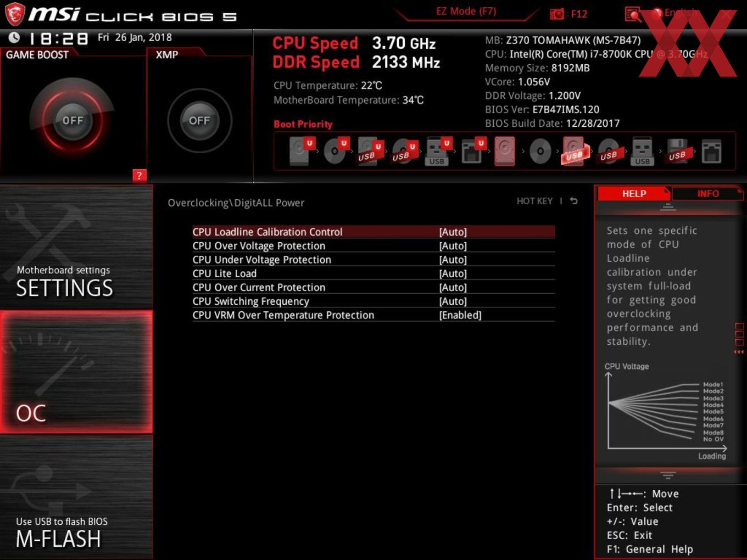
Task: Click the BIOS Build Date: 12/28/2017 text
Action: [552, 124]
